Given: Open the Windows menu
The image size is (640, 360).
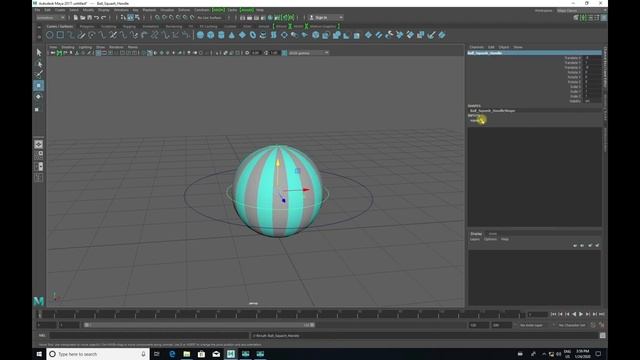Looking at the screenshot, I should [121, 10].
